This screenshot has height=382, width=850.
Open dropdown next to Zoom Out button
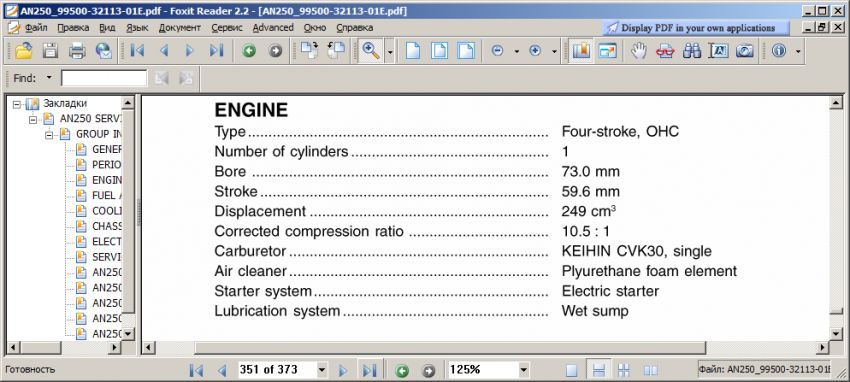click(516, 51)
